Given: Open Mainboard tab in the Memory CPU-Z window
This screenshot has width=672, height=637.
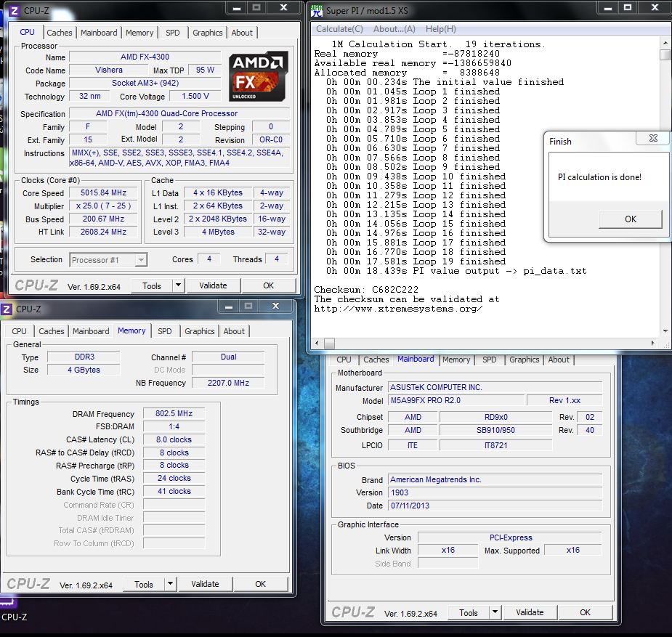Looking at the screenshot, I should 91,331.
